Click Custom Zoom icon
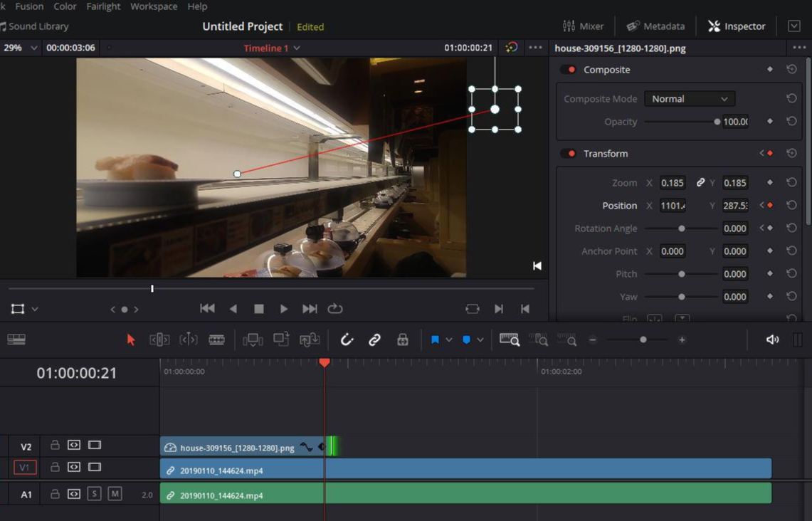 tap(566, 340)
